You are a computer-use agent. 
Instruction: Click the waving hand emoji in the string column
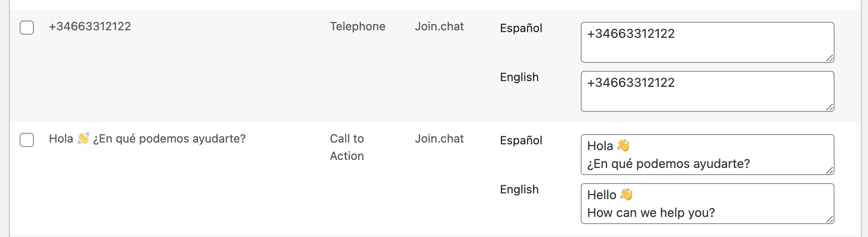(x=83, y=139)
